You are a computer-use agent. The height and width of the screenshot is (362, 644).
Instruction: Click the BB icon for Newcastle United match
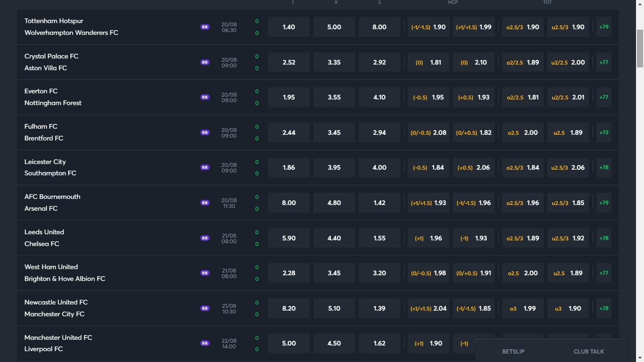[x=205, y=308]
